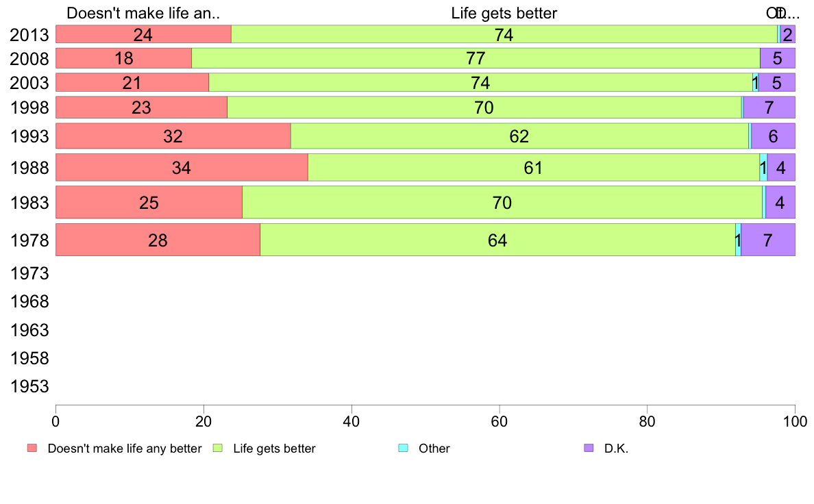Click the red legend swatch for Doesn't make life any better
The image size is (814, 504).
(x=32, y=449)
